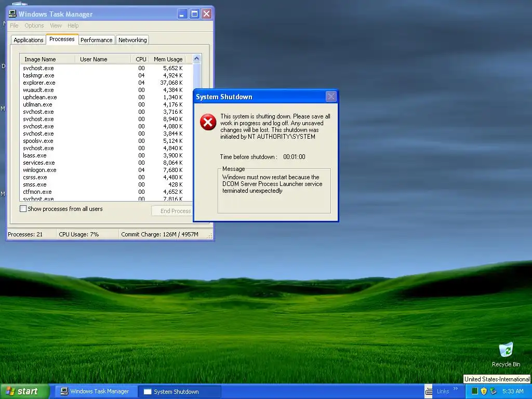The width and height of the screenshot is (532, 399).
Task: Select the explorer.exe process row
Action: tap(106, 83)
